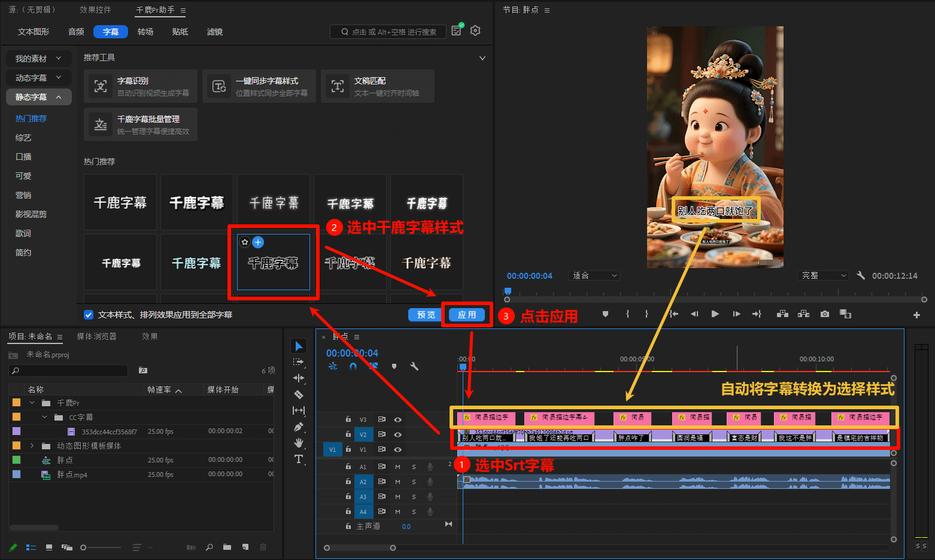Image resolution: width=935 pixels, height=560 pixels.
Task: Click the Export Frame camera icon
Action: (825, 314)
